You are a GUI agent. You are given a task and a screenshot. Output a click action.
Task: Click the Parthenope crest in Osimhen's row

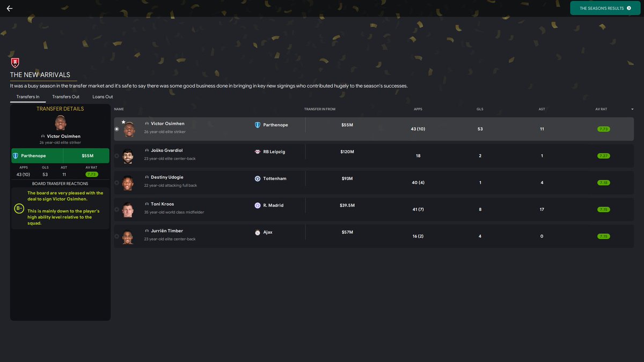[258, 125]
